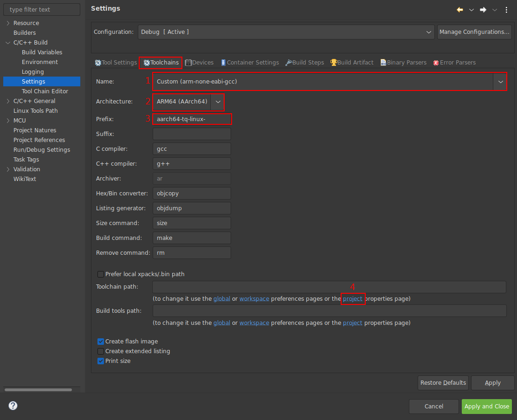517x420 pixels.
Task: Click the Suffix input field
Action: pos(192,134)
